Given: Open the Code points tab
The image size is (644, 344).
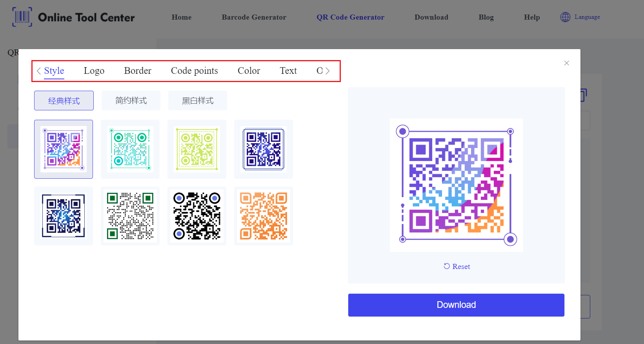Looking at the screenshot, I should click(195, 71).
